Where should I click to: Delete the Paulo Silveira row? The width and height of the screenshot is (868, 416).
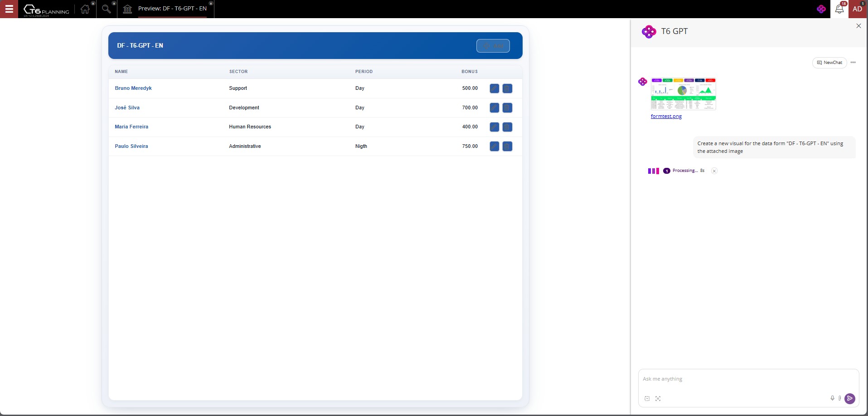(x=508, y=146)
